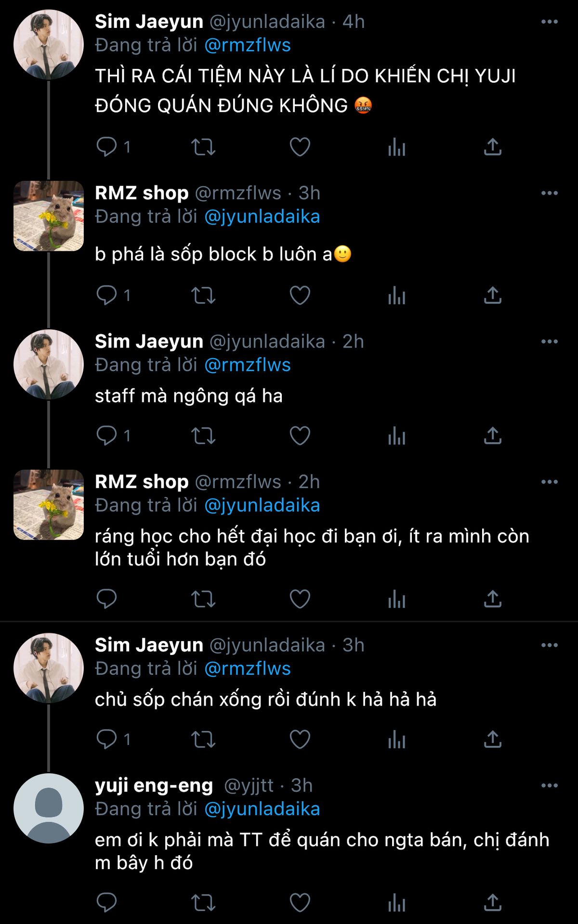Screen dimensions: 578x924
Task: Retweet RMZ shop's "block b luôn" reply
Action: pyautogui.click(x=203, y=295)
